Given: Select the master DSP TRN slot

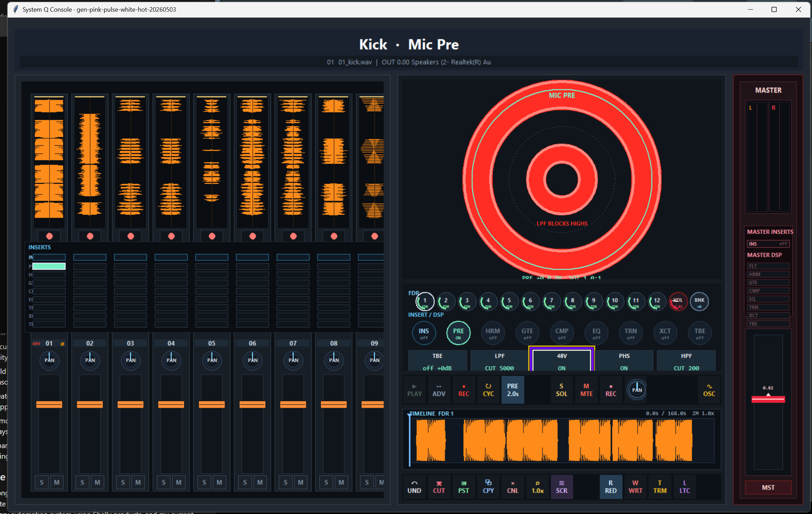Looking at the screenshot, I should 768,307.
